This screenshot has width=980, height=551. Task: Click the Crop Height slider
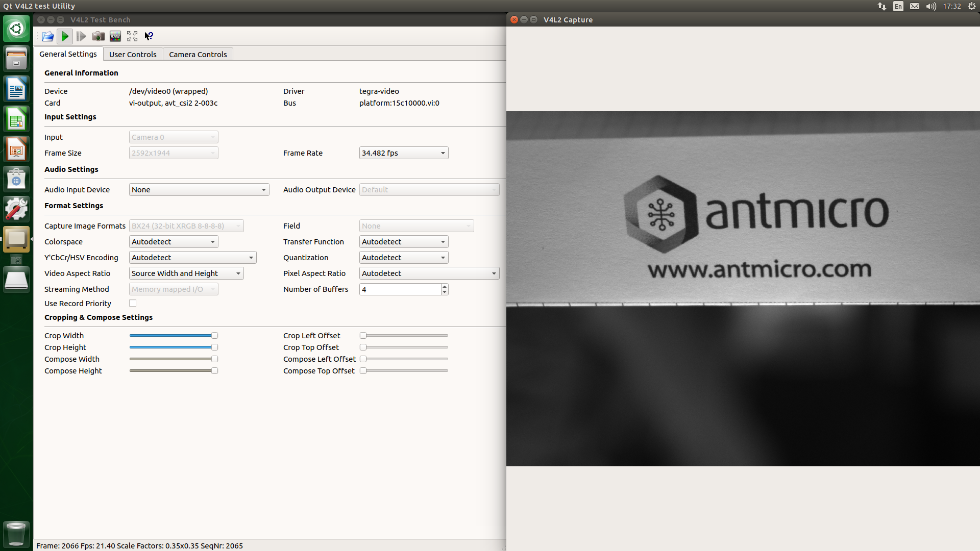point(174,347)
